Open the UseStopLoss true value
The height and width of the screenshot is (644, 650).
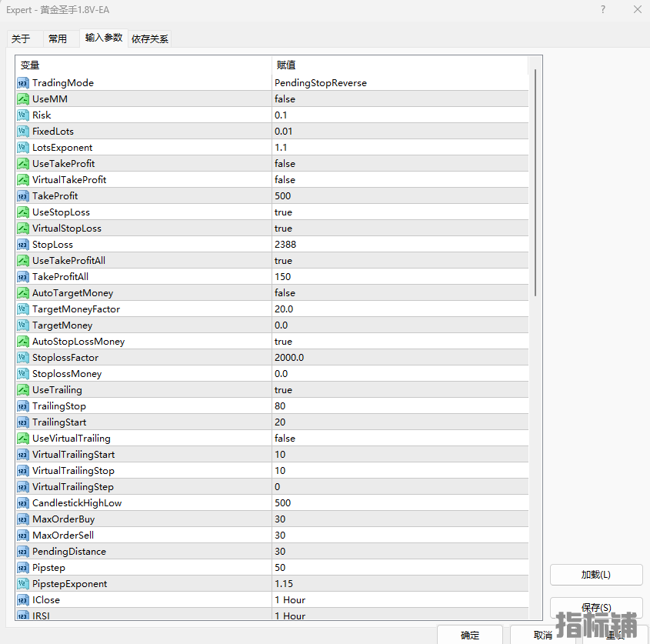[x=283, y=212]
